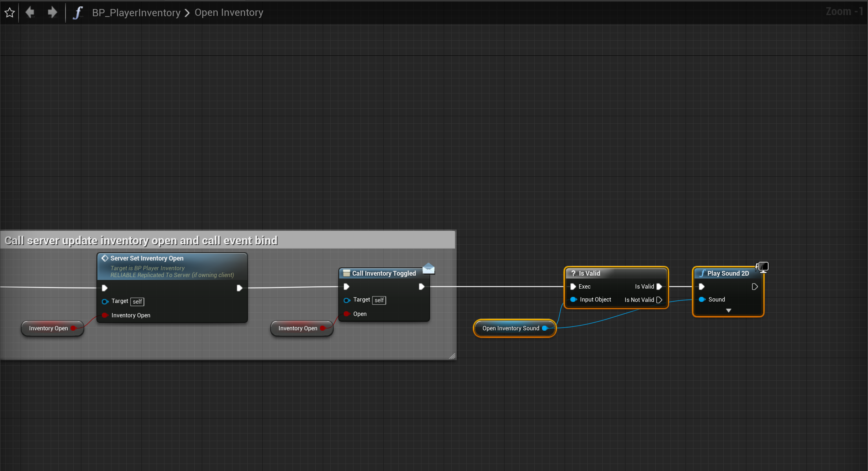Click the Zoom level indicator
The image size is (868, 471).
click(844, 12)
